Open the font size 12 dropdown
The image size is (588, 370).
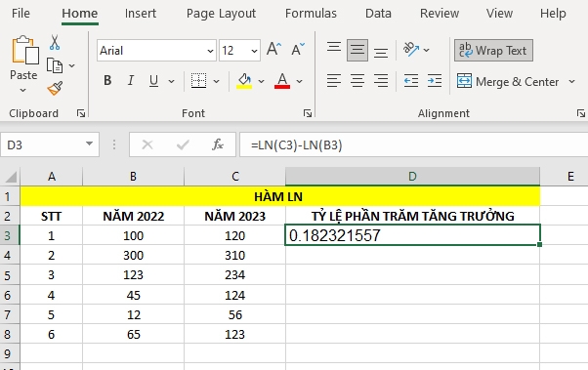(x=254, y=51)
